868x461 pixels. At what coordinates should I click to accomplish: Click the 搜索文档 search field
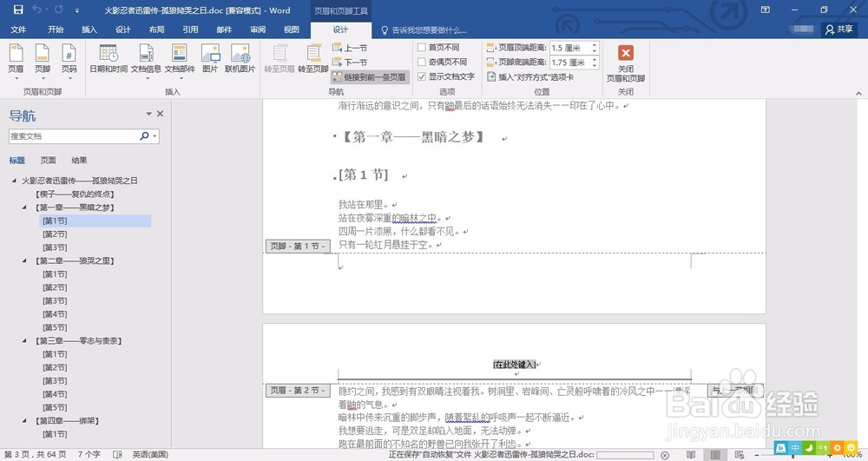pyautogui.click(x=73, y=136)
